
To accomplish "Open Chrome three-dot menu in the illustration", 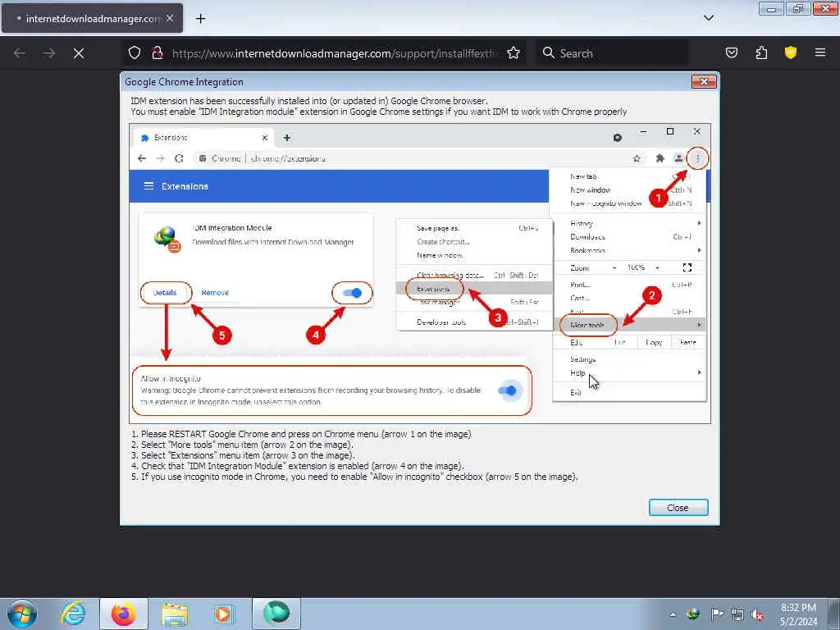I will point(697,158).
